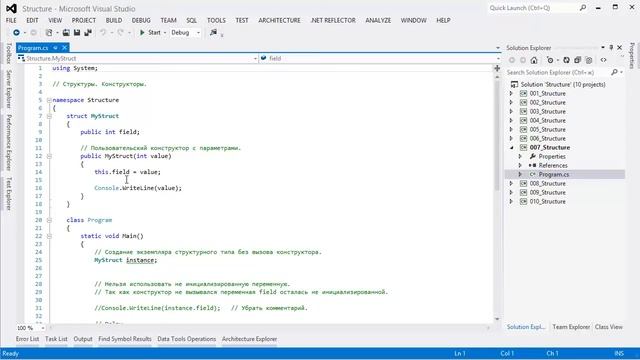
Task: Switch to the Class View tab
Action: point(609,327)
